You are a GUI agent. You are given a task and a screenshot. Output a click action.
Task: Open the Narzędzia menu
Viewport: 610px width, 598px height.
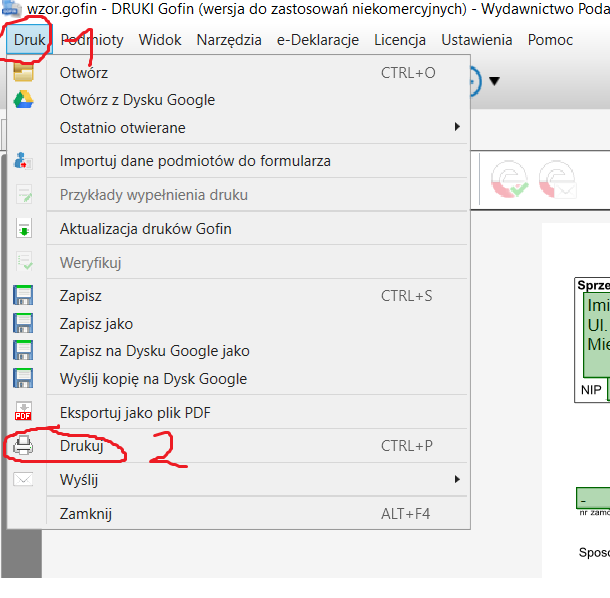[229, 40]
